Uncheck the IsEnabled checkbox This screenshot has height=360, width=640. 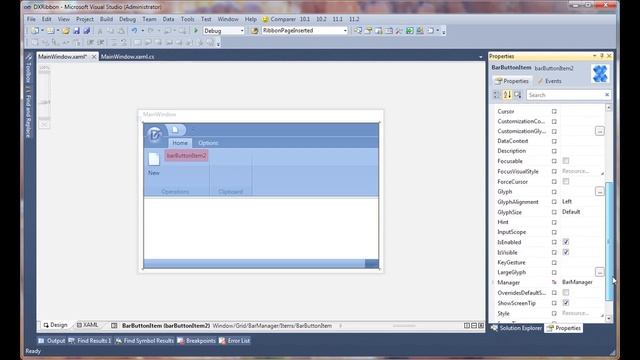566,242
